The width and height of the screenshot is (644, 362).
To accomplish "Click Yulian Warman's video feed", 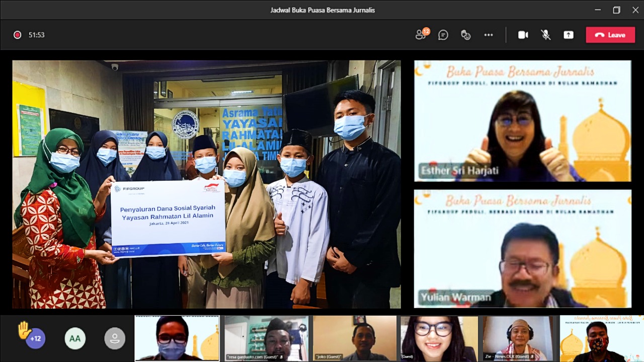I will tap(522, 248).
